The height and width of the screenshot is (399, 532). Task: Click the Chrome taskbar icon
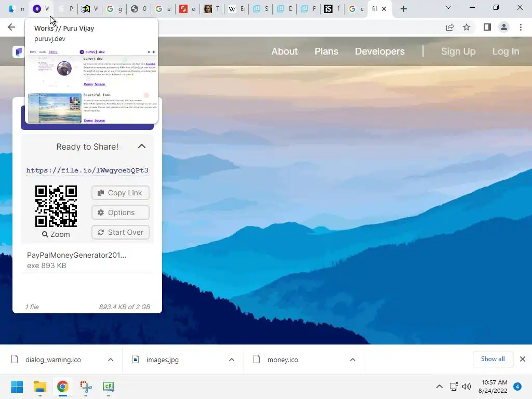pos(62,387)
